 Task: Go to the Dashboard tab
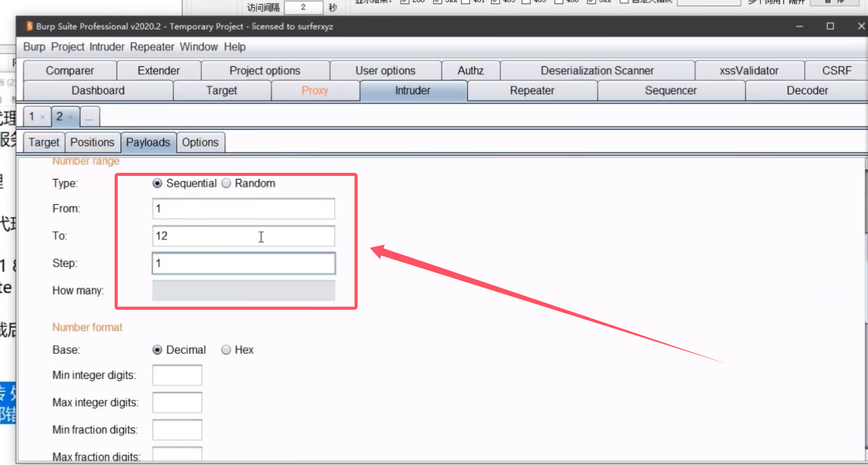point(98,90)
